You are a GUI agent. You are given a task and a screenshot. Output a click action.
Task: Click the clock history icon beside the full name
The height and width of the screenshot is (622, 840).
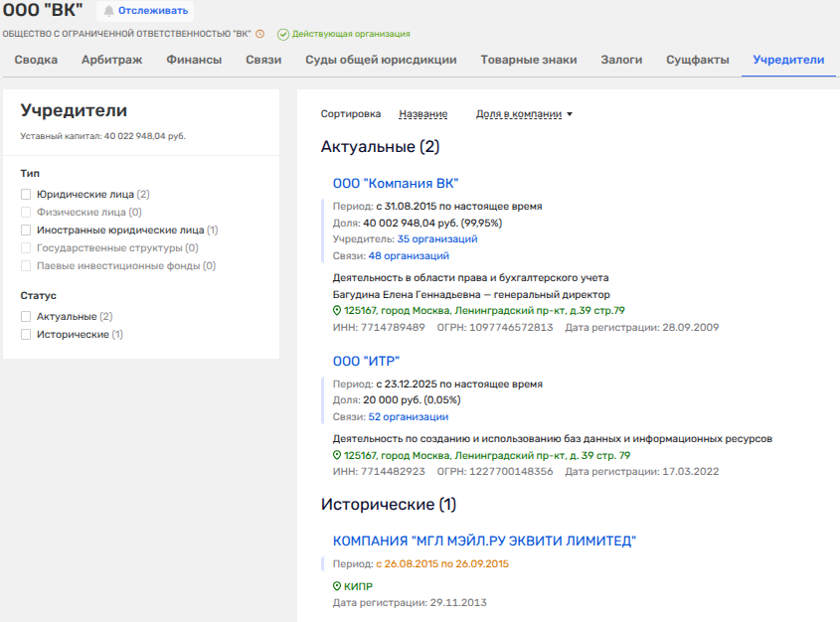click(260, 34)
